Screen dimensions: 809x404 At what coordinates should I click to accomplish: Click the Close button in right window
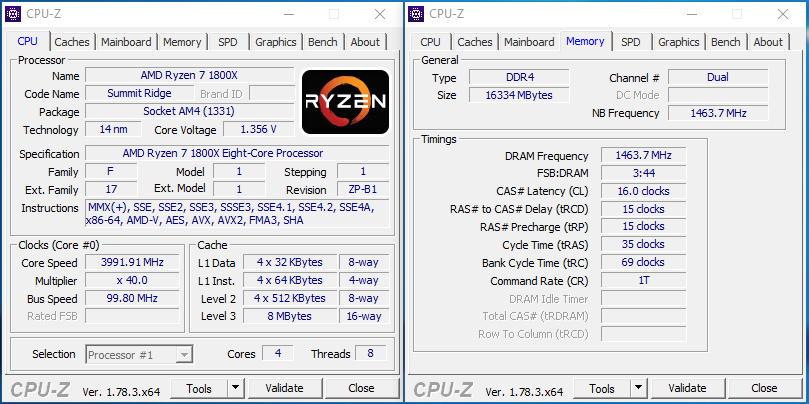(764, 388)
